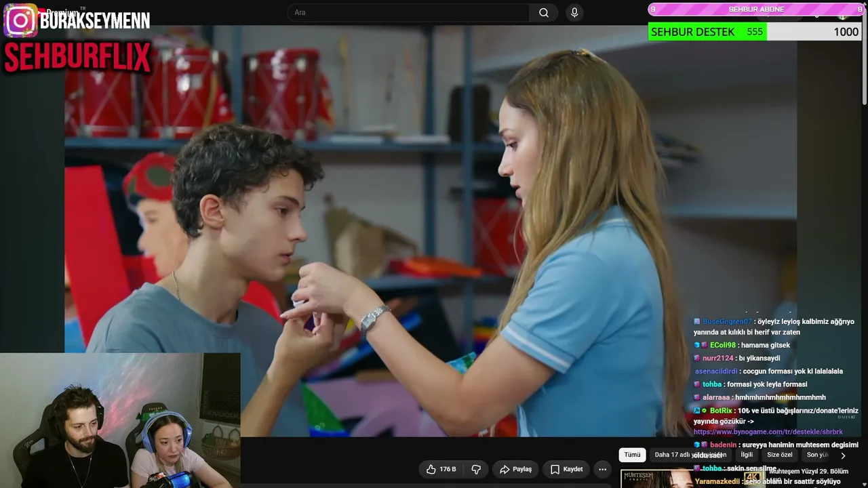Click the SEHBUR DESTEK progress bar
The height and width of the screenshot is (488, 868).
[x=755, y=32]
